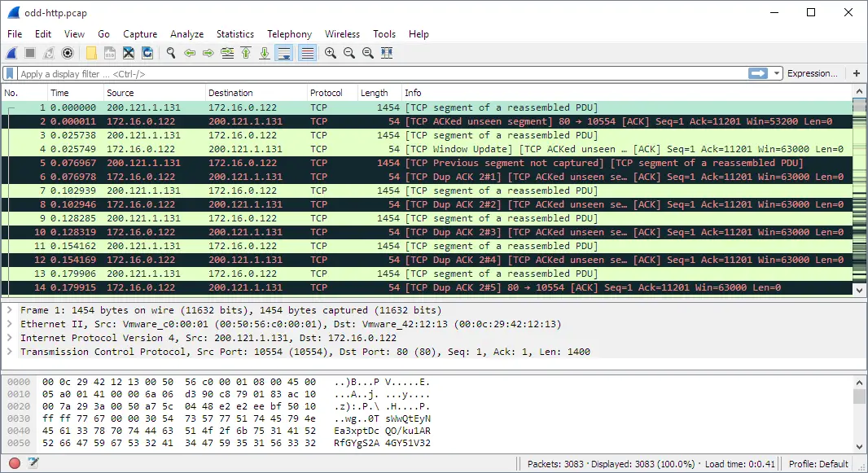Viewport: 868px width, 473px height.
Task: Open the display filter bookmark
Action: (x=11, y=73)
